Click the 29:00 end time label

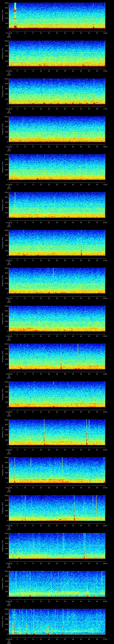(x=105, y=564)
